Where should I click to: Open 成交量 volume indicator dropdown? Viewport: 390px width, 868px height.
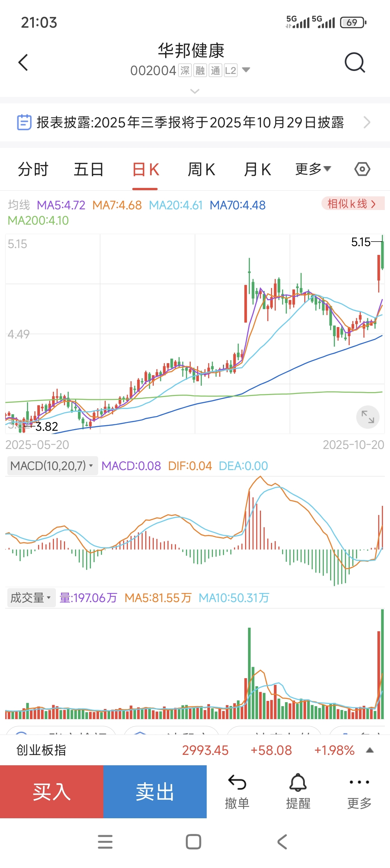coord(31,598)
